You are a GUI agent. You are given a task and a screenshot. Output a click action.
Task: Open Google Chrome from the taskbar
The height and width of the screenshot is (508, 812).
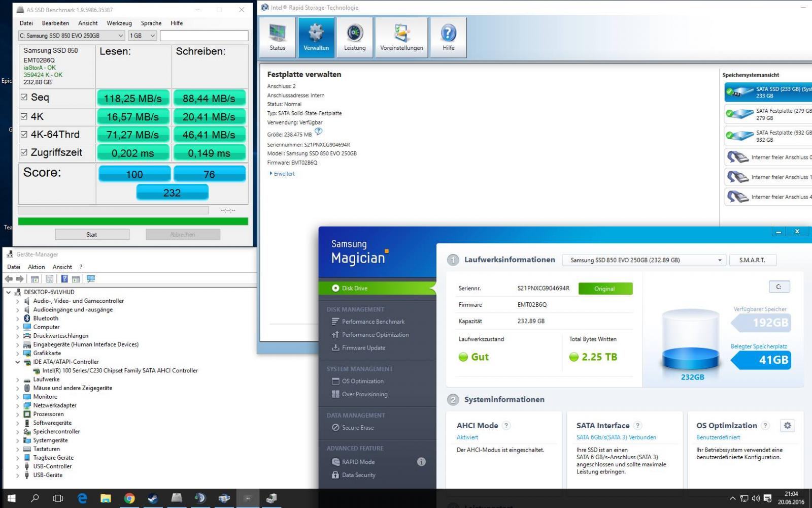point(129,498)
